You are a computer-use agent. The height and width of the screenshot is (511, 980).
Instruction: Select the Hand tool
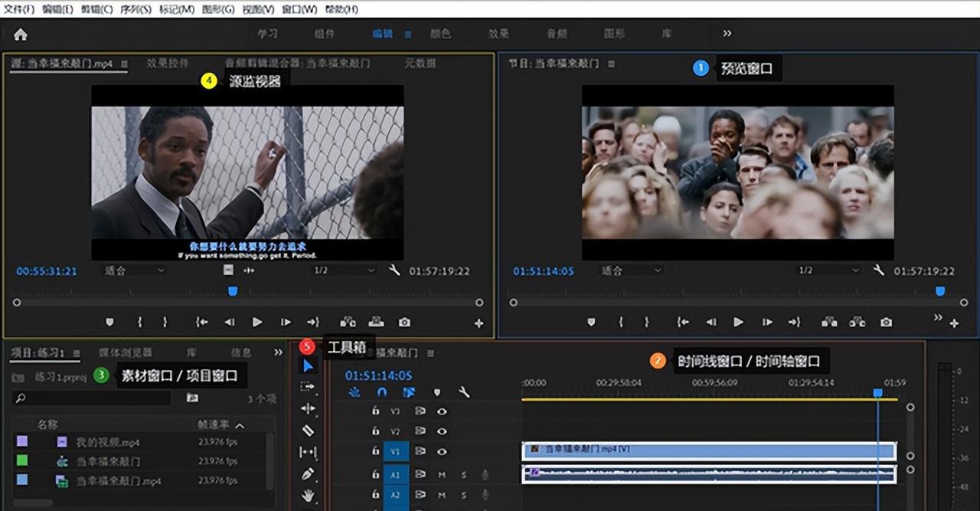point(308,496)
